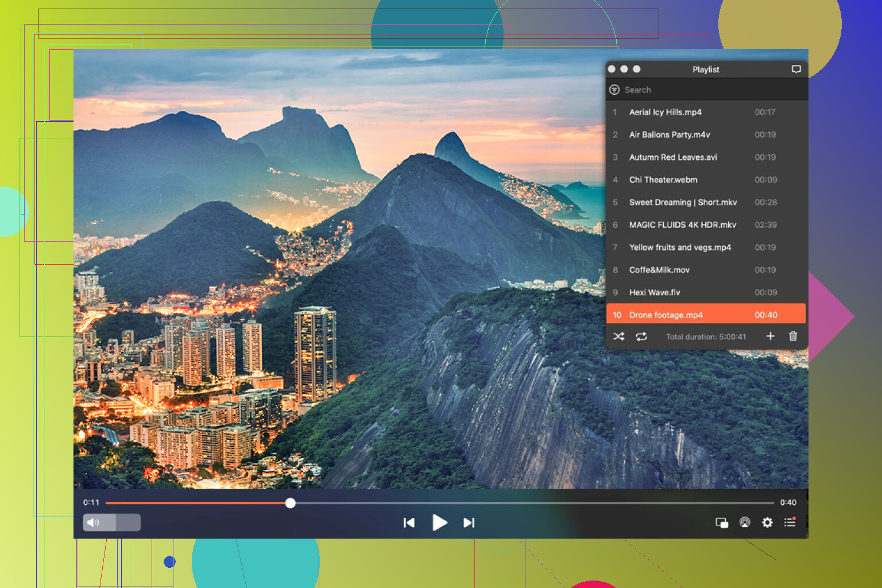
Task: Toggle shuffle in the playlist
Action: coord(618,336)
